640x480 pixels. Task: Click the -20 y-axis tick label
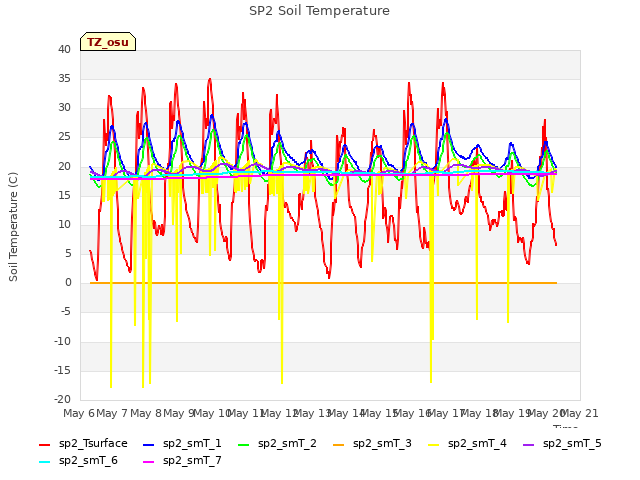click(63, 399)
